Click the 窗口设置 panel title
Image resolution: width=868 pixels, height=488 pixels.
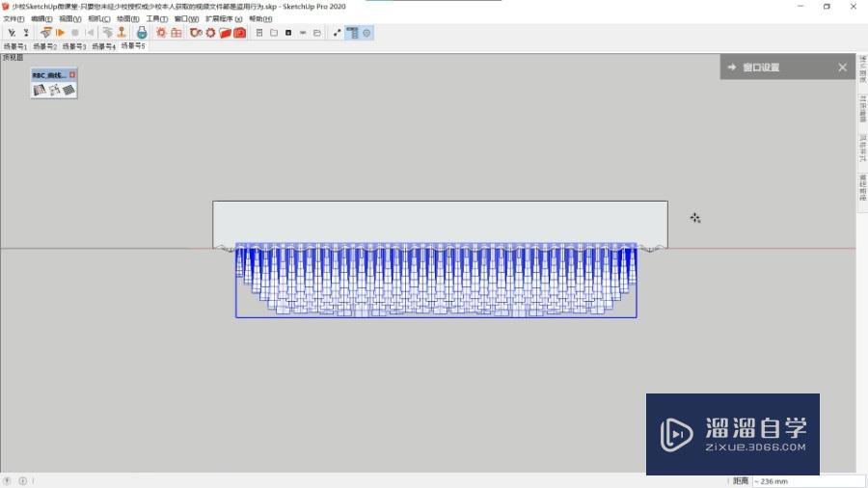pos(761,67)
